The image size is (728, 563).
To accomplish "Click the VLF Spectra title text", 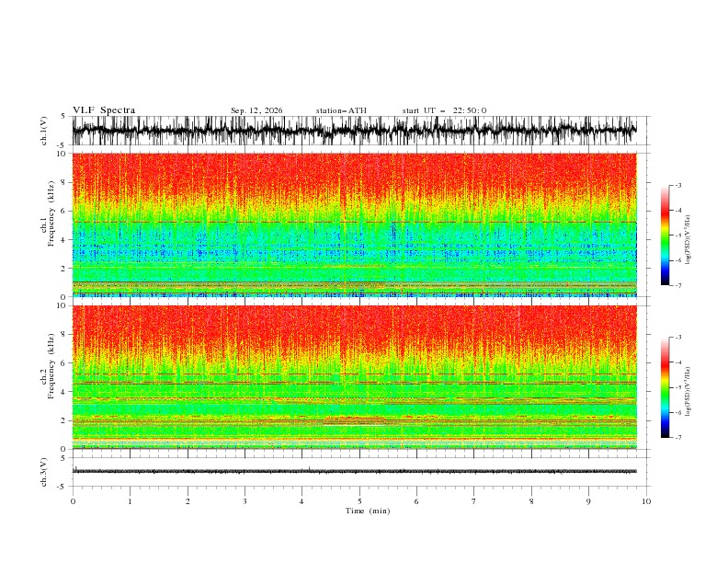I will [104, 110].
